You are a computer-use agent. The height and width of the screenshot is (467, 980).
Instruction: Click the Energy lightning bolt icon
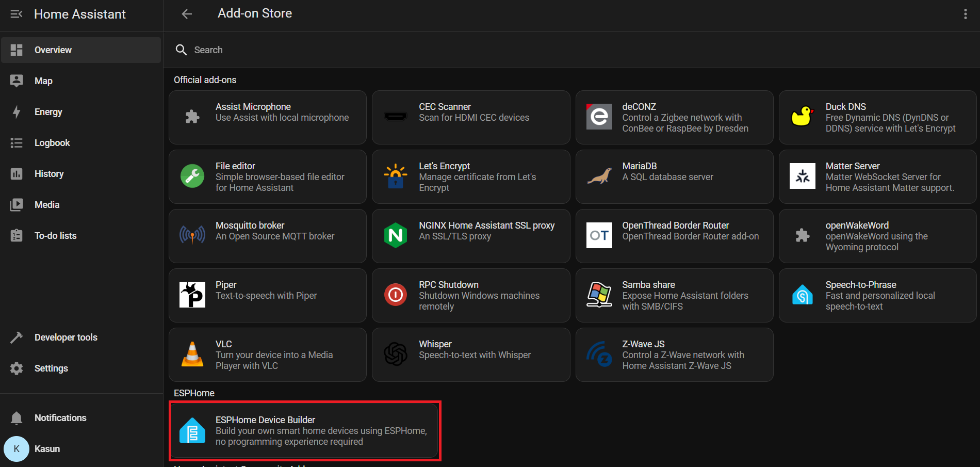[17, 112]
